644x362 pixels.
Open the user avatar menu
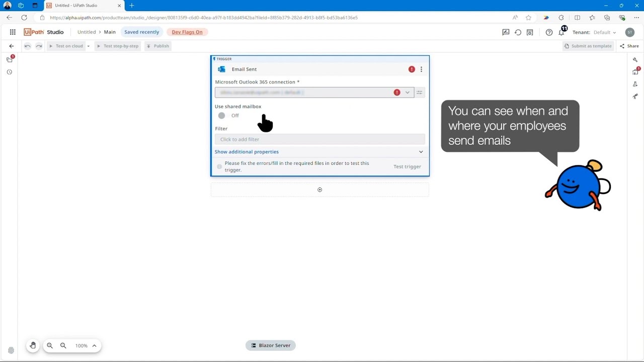coord(630,32)
